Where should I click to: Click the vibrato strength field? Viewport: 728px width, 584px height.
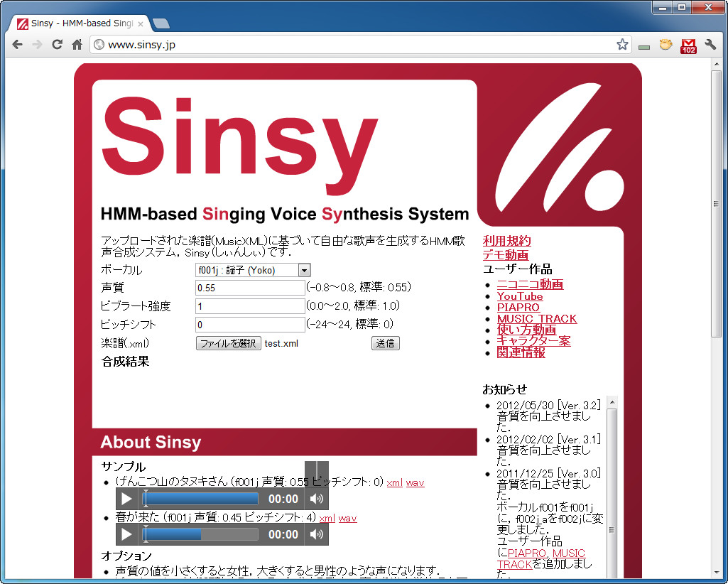[250, 306]
